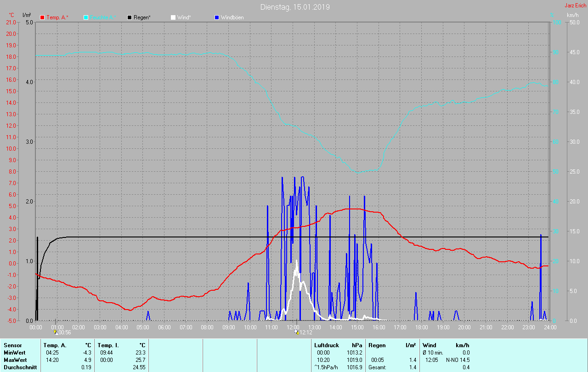Click the 12:00 time axis label
Screen dimensions: 588x372
293,327
